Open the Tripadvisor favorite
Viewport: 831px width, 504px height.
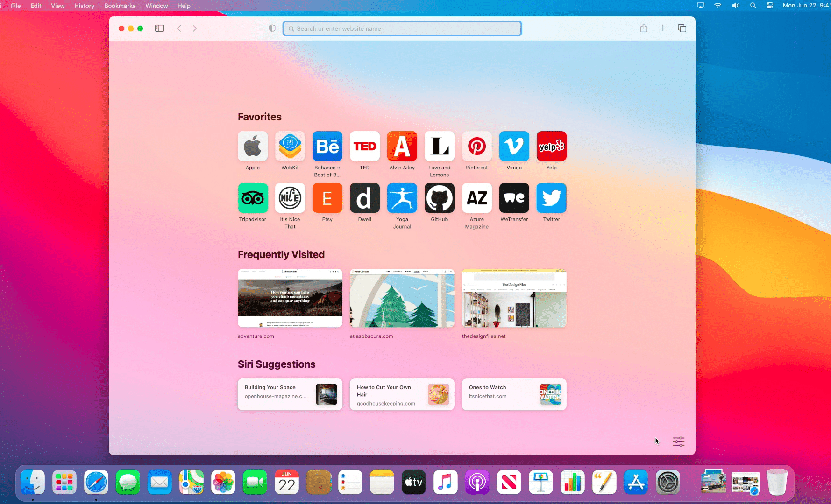[253, 198]
